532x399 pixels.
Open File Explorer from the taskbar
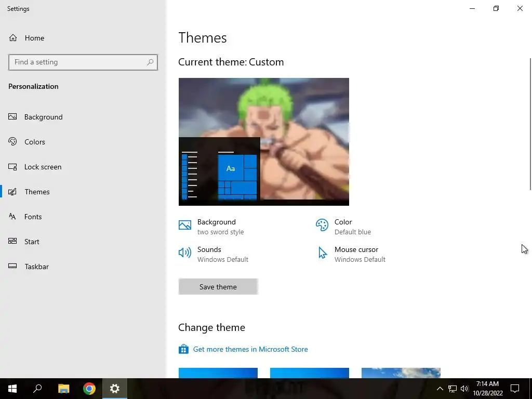63,389
